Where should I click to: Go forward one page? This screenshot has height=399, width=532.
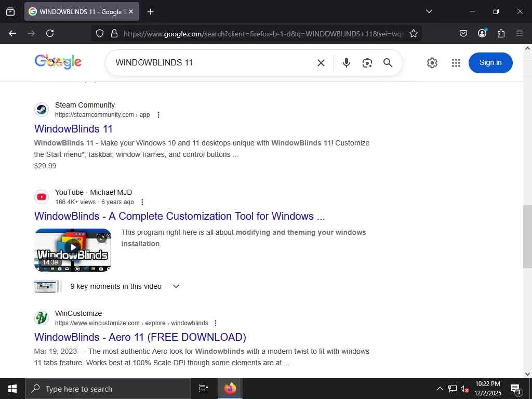click(31, 33)
